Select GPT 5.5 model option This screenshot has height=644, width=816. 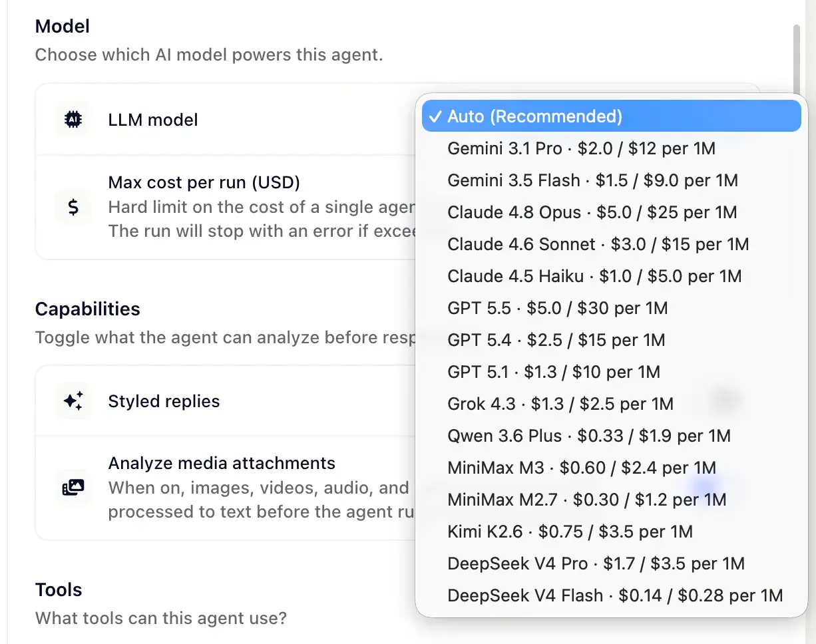click(x=611, y=308)
